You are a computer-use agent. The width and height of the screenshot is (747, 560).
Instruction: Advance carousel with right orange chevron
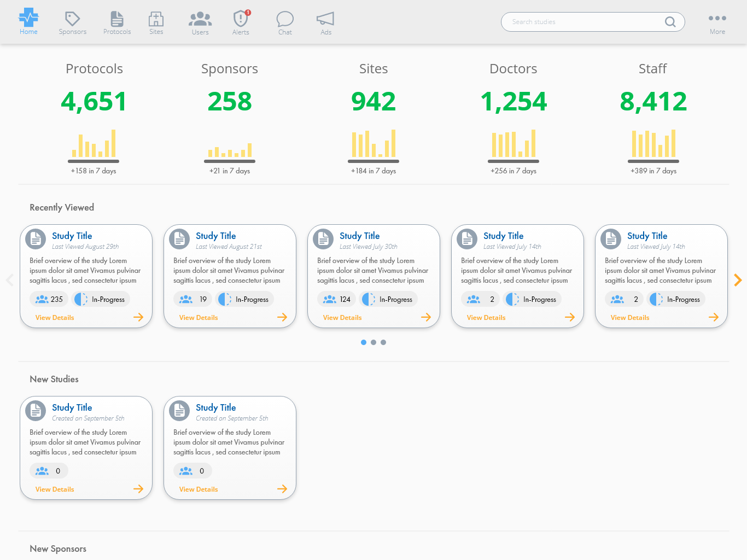(x=738, y=280)
